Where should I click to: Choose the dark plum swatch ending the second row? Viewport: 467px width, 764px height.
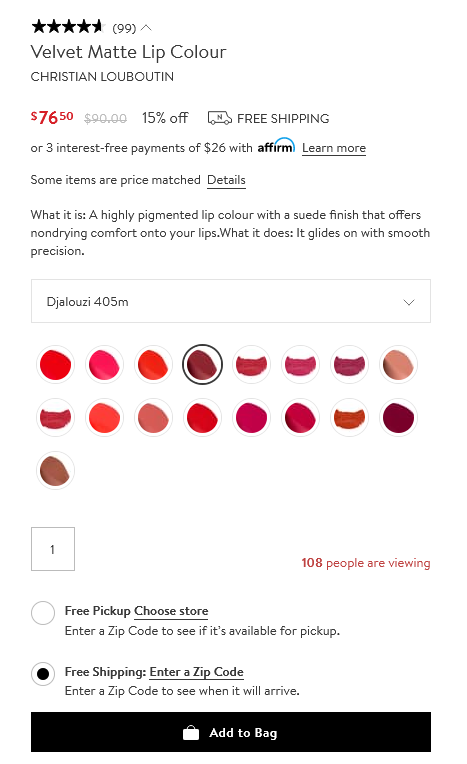398,418
